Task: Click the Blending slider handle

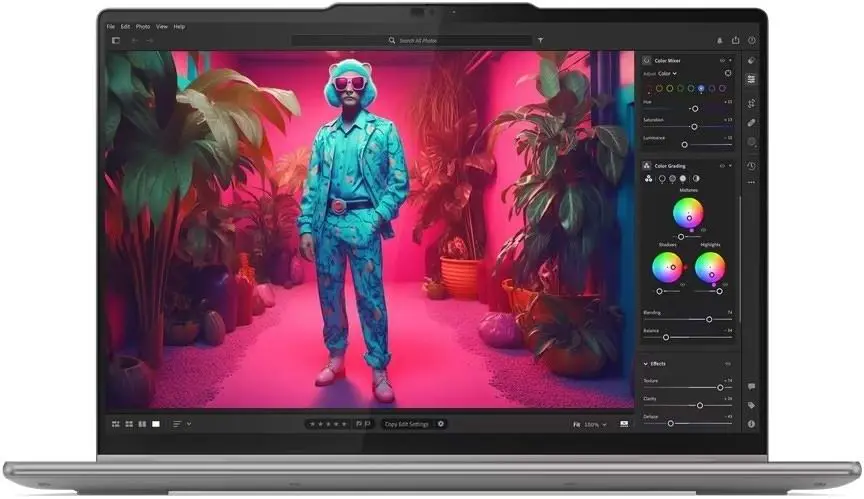Action: tap(709, 319)
